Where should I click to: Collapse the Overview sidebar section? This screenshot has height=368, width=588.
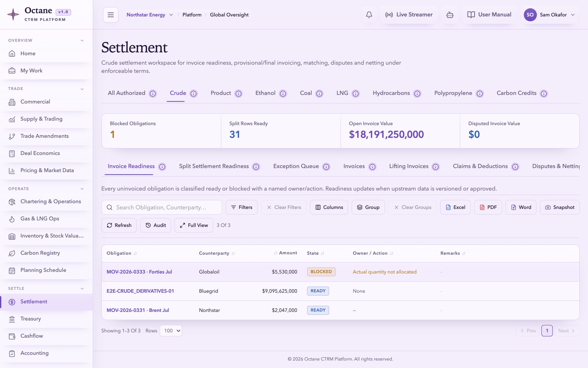click(x=82, y=40)
